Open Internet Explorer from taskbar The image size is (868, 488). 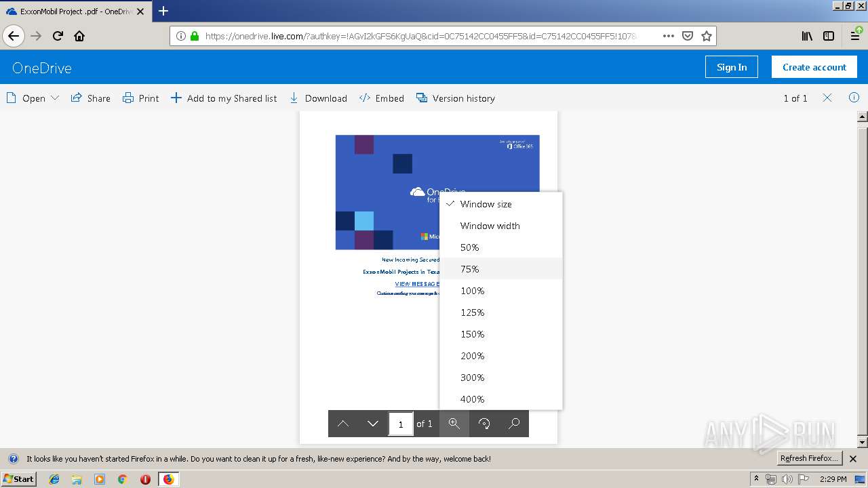(54, 479)
